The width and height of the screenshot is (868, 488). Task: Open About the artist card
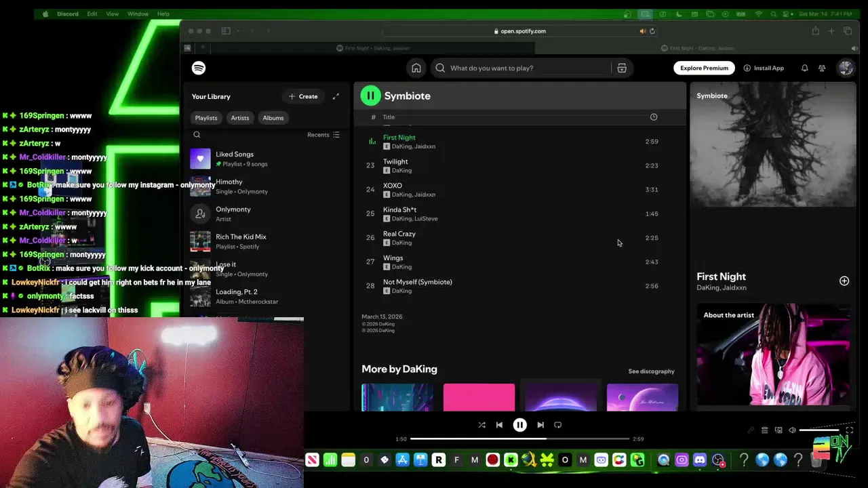click(773, 354)
